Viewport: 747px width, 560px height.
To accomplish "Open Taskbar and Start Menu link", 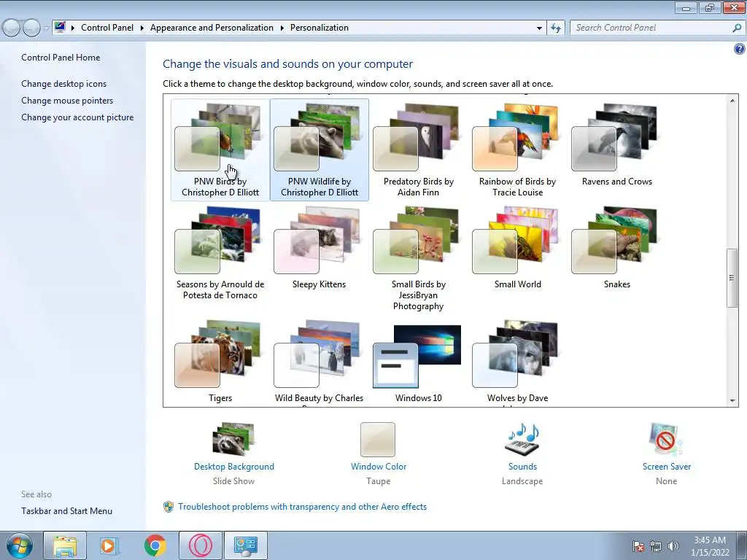I will click(66, 511).
